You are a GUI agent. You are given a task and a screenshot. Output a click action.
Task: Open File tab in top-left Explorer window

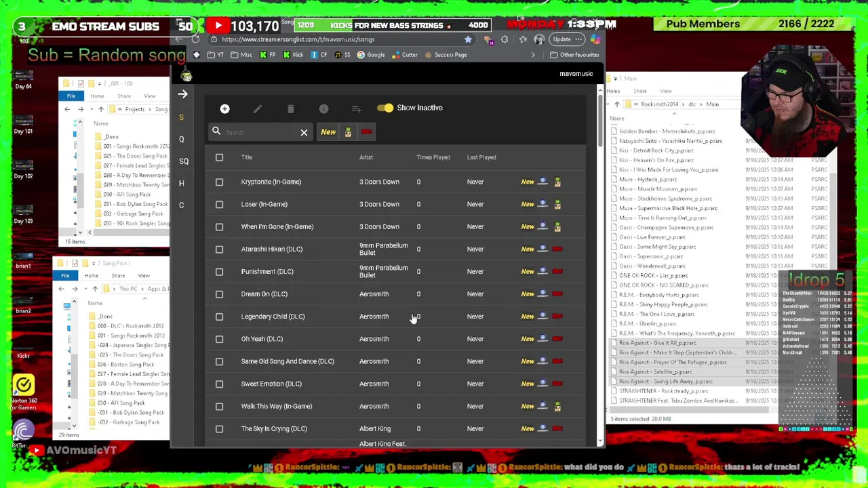(71, 96)
